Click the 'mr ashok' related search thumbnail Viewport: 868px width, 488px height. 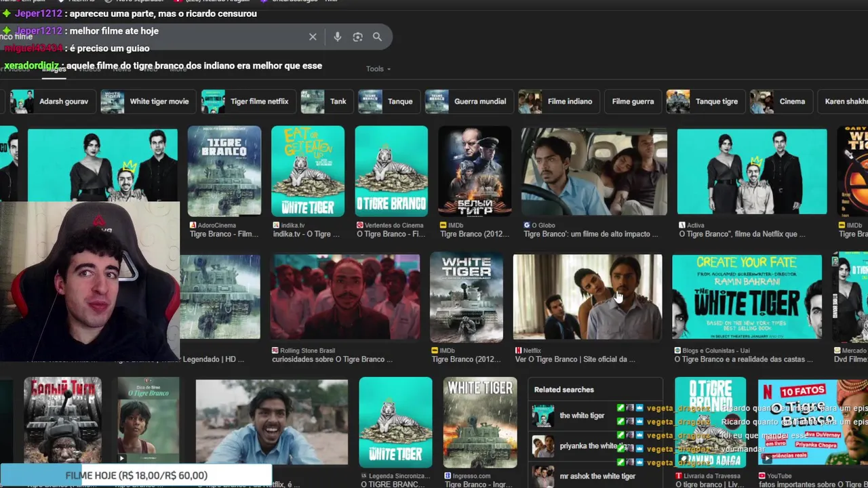543,476
